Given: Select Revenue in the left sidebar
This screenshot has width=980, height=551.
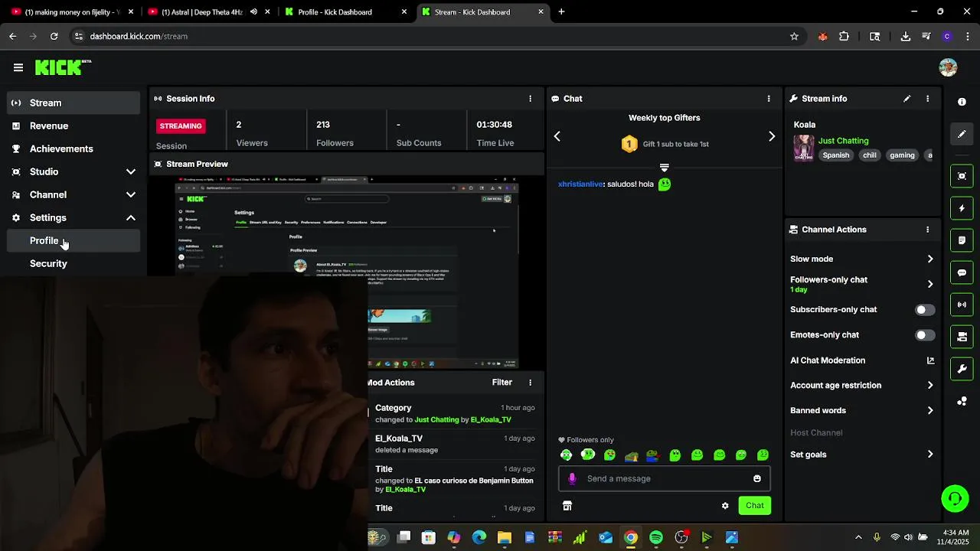Looking at the screenshot, I should click(x=74, y=126).
